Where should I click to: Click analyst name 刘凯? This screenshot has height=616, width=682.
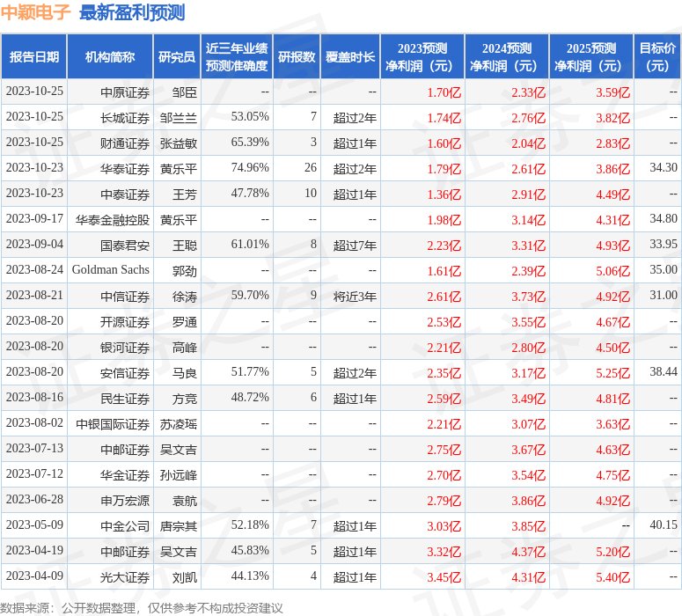pyautogui.click(x=185, y=576)
